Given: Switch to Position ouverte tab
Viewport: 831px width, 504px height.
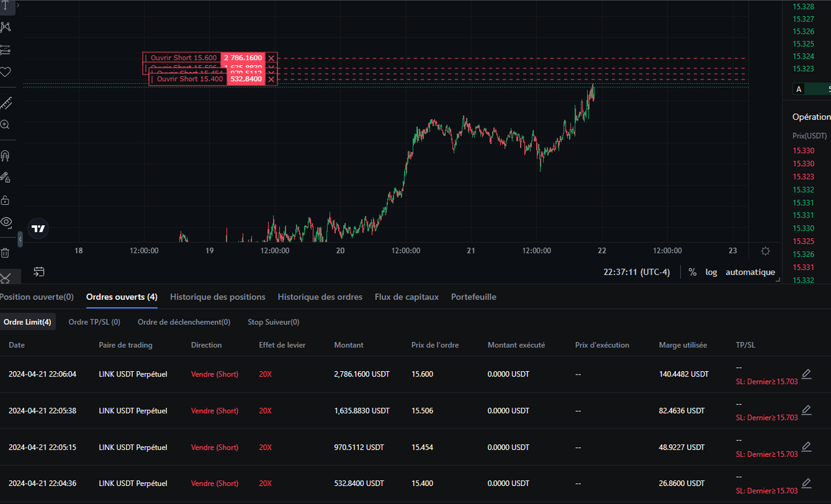Looking at the screenshot, I should pyautogui.click(x=37, y=297).
